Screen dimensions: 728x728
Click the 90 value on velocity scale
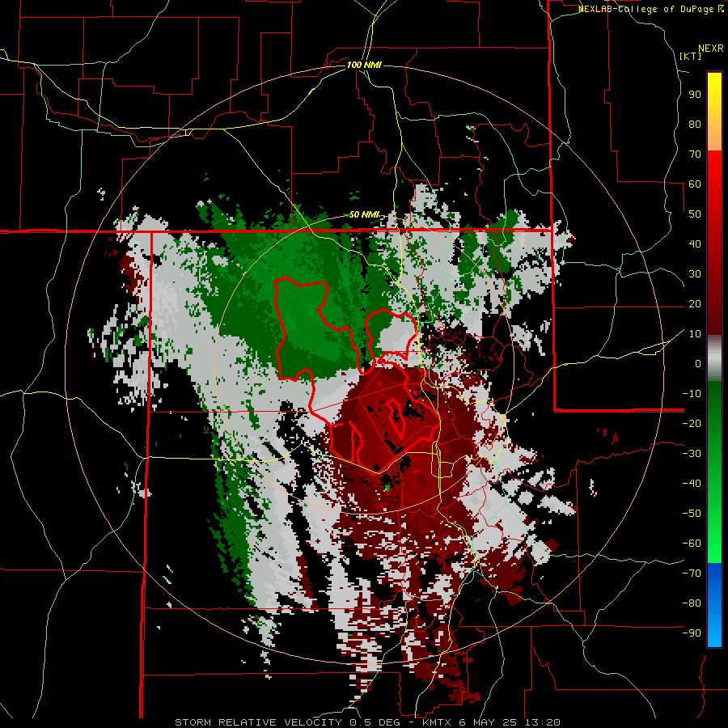click(x=695, y=95)
